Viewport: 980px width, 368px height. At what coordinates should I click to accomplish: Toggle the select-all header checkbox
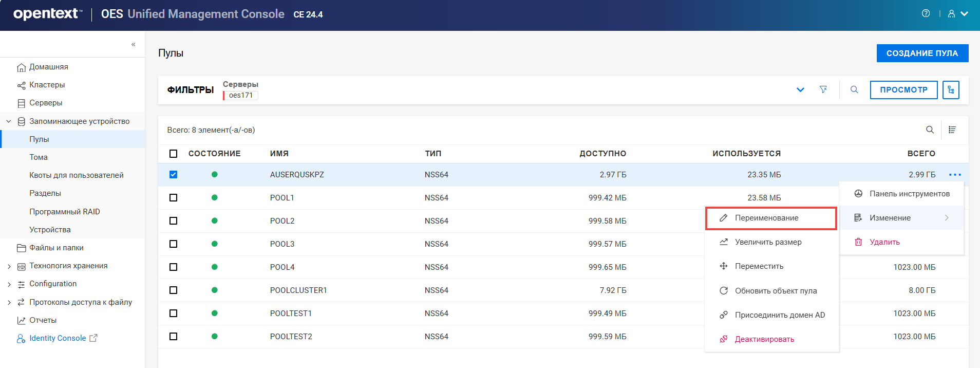point(174,154)
